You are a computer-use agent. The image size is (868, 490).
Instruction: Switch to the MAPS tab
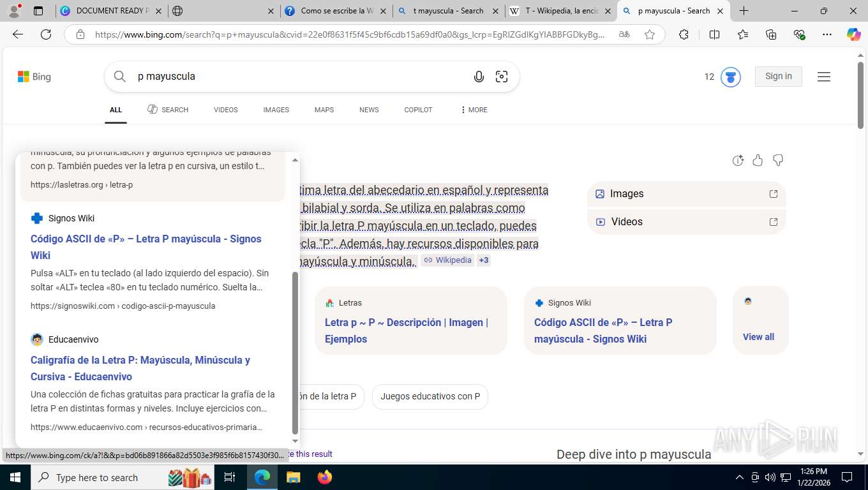(x=324, y=110)
